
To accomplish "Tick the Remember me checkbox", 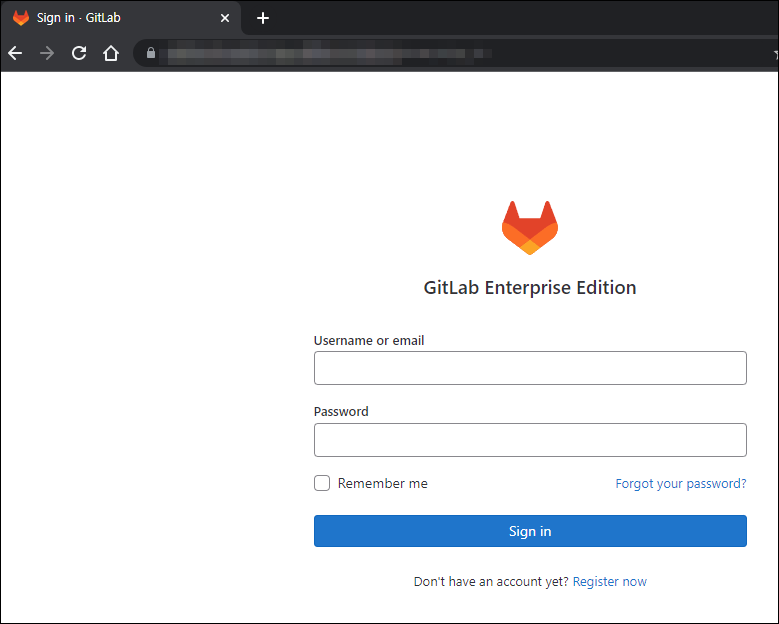I will coord(322,483).
